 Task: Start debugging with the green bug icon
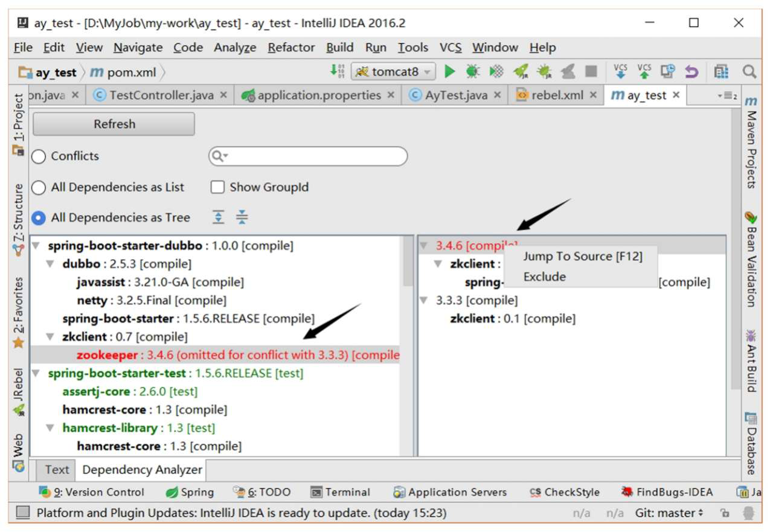tap(473, 72)
